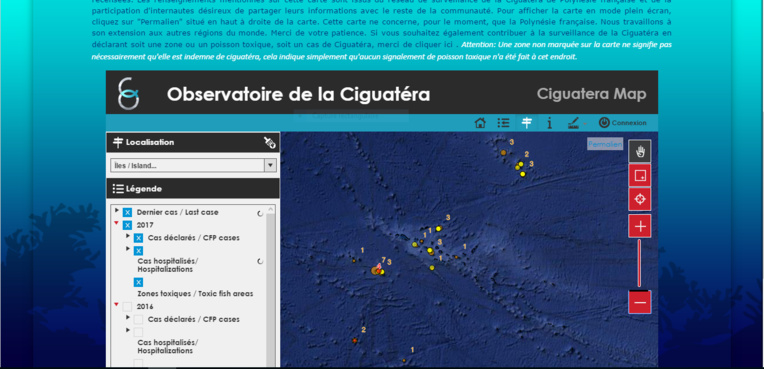Select the pan hand tool
The image size is (764, 369).
640,151
